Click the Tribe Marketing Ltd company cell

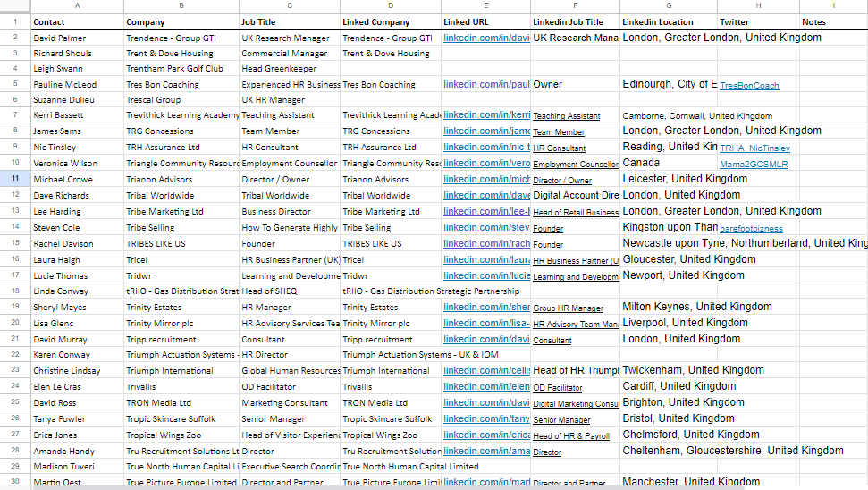181,212
